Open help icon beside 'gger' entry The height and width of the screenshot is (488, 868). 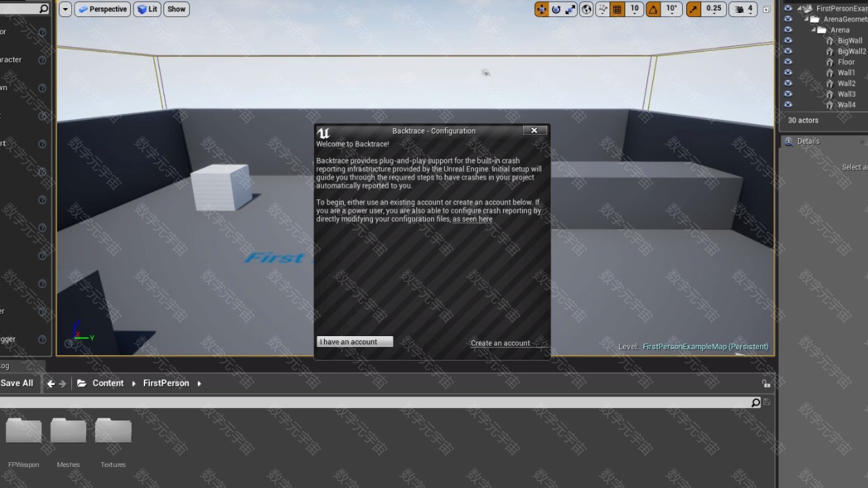click(x=42, y=339)
